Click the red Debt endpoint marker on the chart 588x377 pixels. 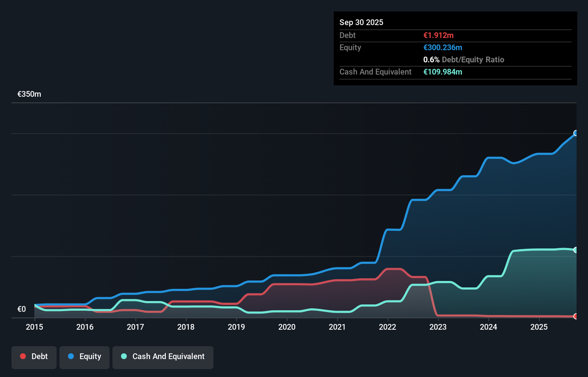point(575,316)
